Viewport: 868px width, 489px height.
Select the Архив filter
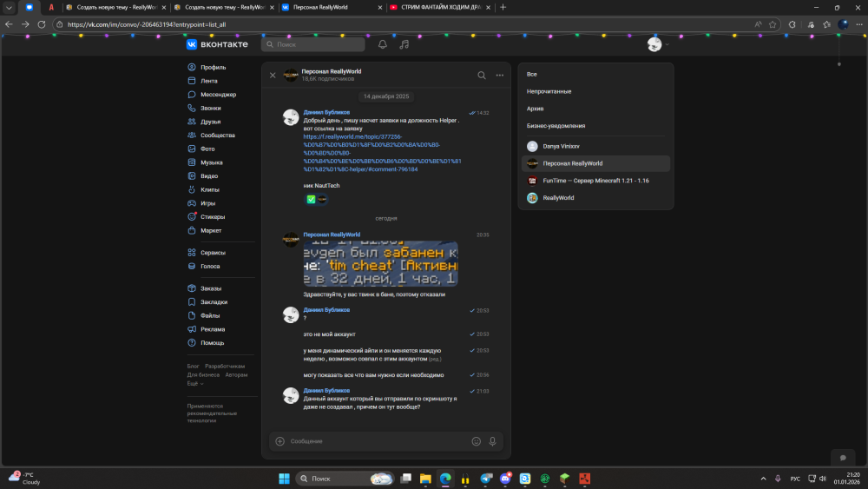tap(535, 109)
